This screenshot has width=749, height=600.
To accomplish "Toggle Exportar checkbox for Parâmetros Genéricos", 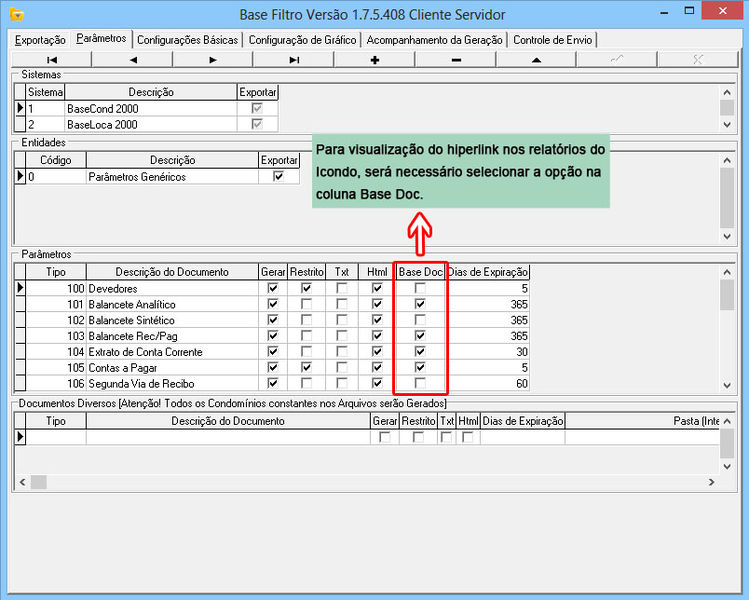I will pyautogui.click(x=278, y=177).
